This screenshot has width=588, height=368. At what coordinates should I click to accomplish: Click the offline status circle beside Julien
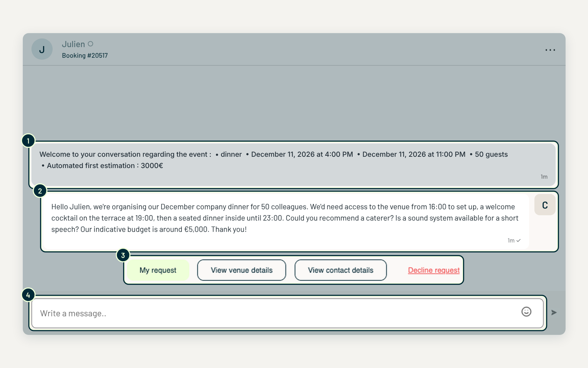click(x=90, y=44)
